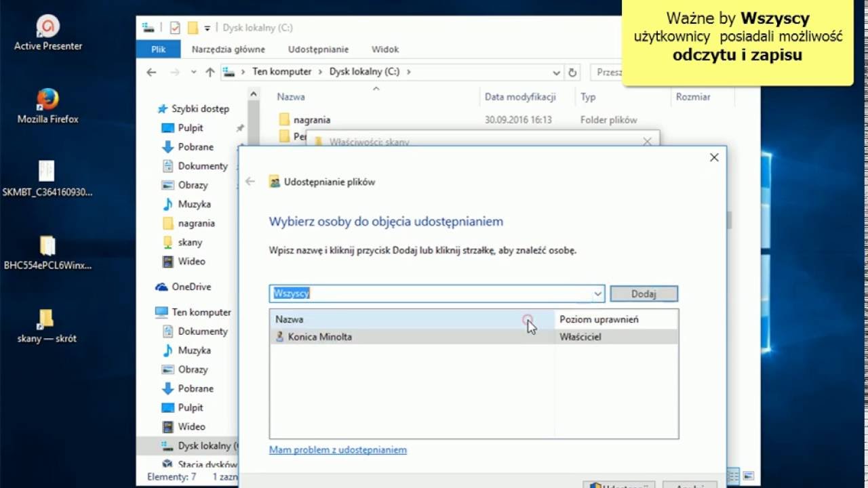The image size is (868, 488).
Task: Open Active Presenter desktop shortcut
Action: [x=48, y=33]
